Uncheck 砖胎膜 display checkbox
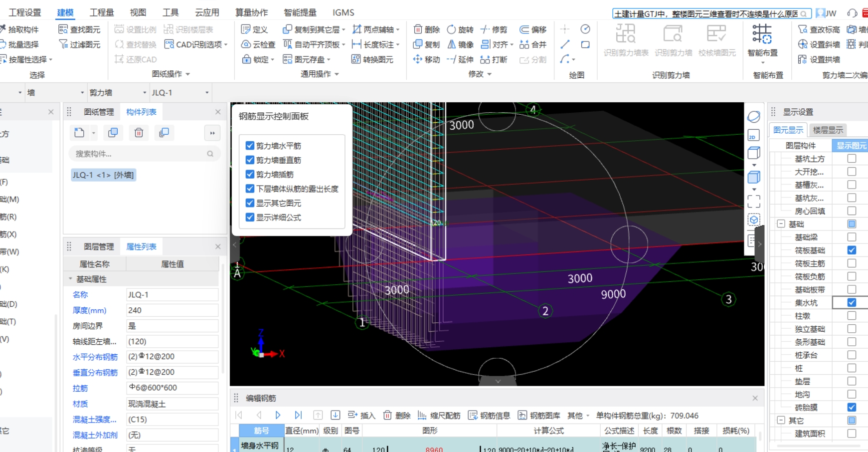 coord(852,407)
